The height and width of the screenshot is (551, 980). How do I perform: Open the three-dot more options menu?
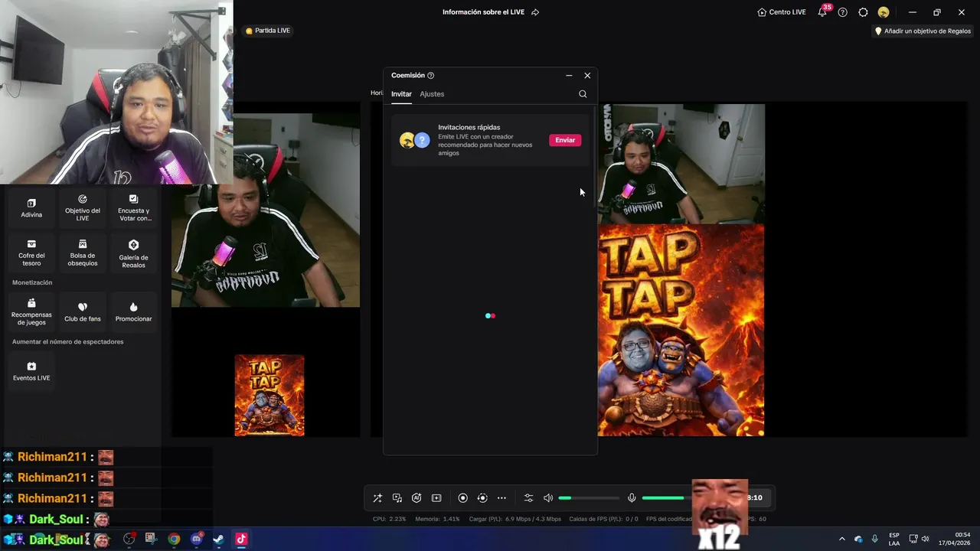click(501, 498)
